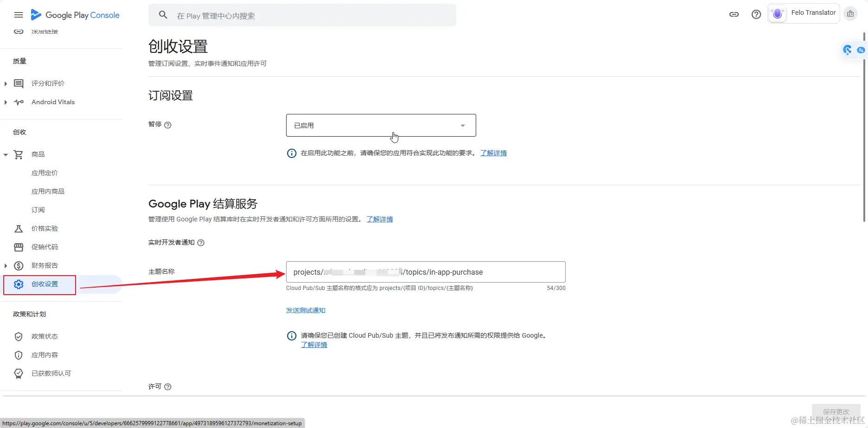Image resolution: width=868 pixels, height=428 pixels.
Task: Open 了解详情 link under Pub/Sub notice
Action: 314,345
